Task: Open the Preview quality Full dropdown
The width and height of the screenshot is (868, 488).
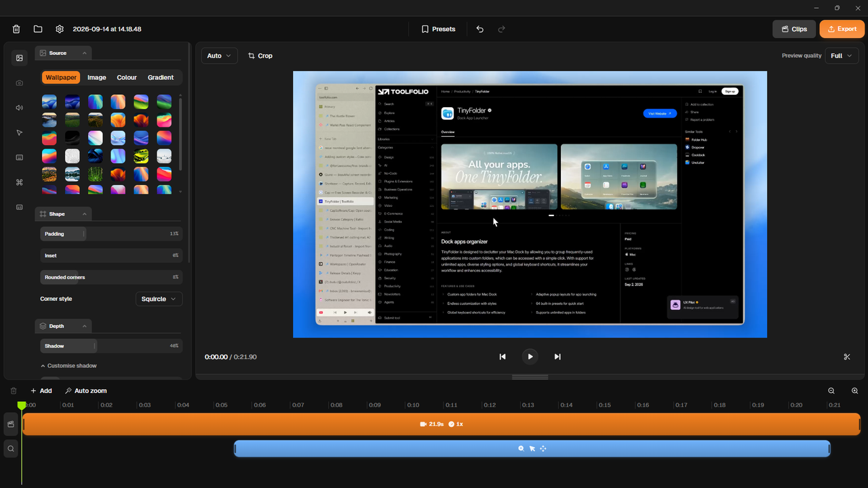Action: tap(842, 56)
